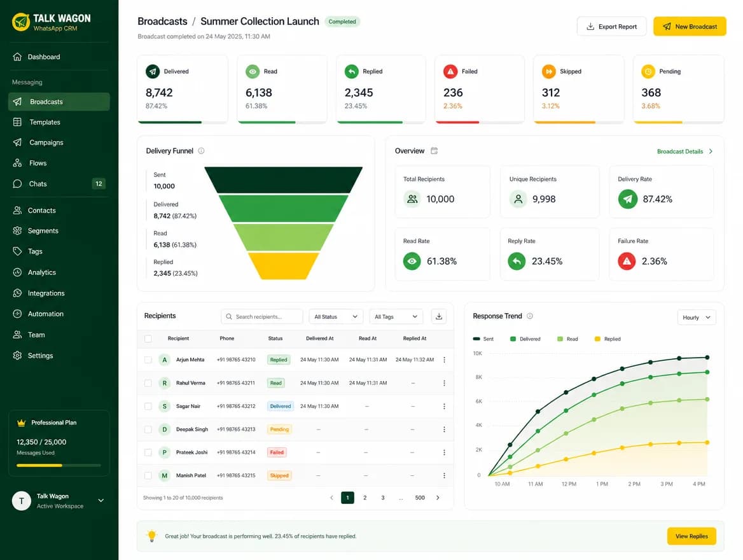Check the box for Prateek Joshi
This screenshot has height=560, width=743.
[x=148, y=452]
